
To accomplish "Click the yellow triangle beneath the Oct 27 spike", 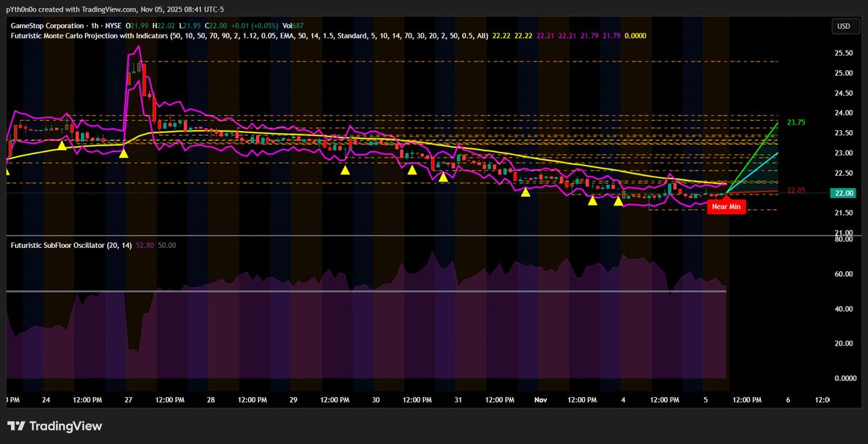I will point(124,153).
